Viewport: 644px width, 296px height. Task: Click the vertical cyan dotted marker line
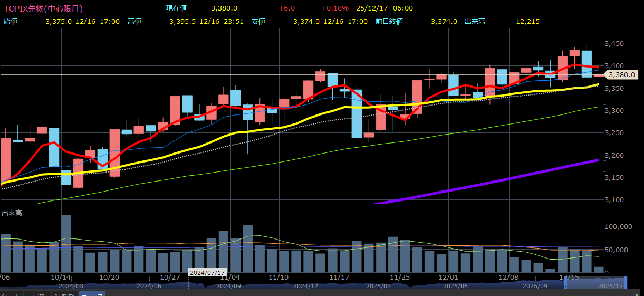pos(556,132)
